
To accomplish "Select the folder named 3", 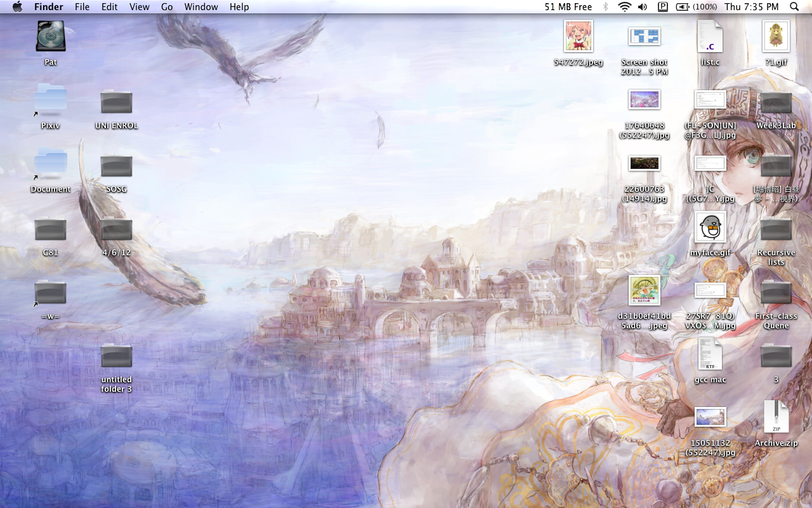I will pos(776,356).
